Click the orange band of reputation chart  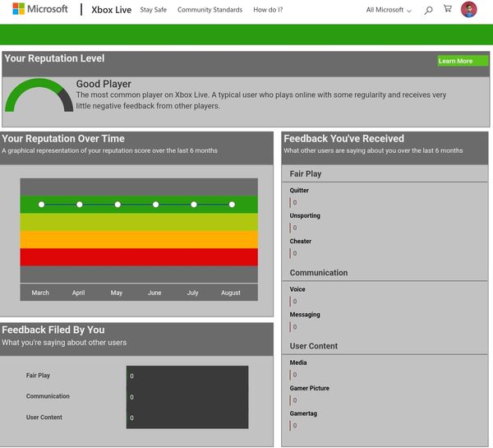tap(139, 240)
